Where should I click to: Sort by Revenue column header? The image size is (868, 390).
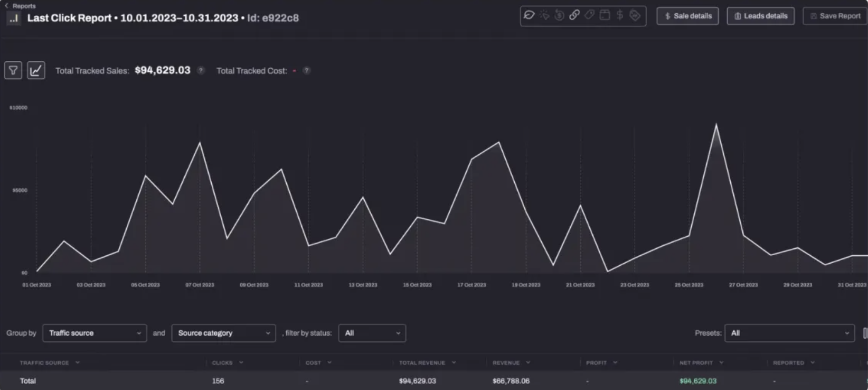(511, 363)
